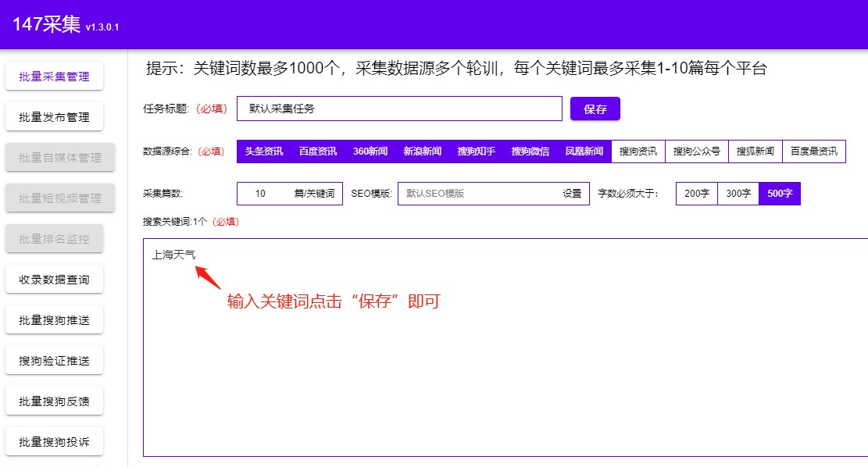This screenshot has width=868, height=467.
Task: Enable the 搜狗公众号 data source
Action: point(697,151)
